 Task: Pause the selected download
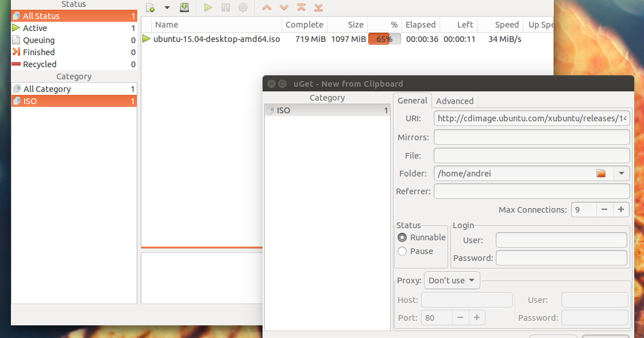tap(225, 7)
